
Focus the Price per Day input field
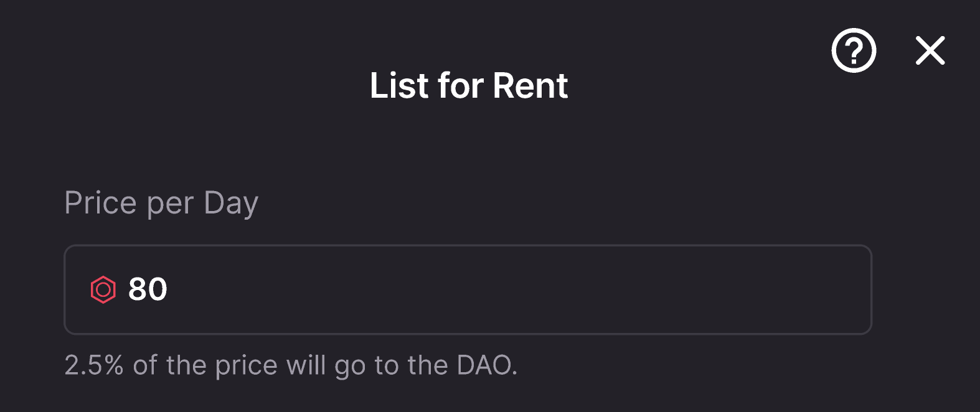tap(467, 289)
